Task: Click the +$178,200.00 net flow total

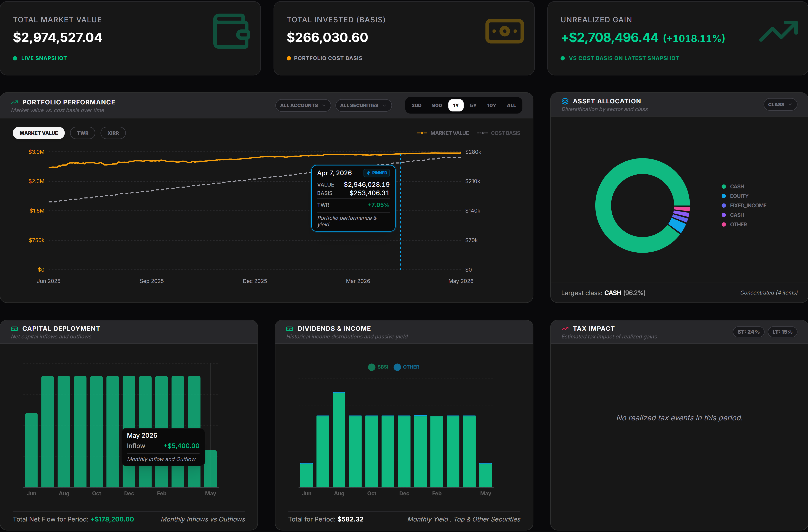Action: pyautogui.click(x=112, y=519)
